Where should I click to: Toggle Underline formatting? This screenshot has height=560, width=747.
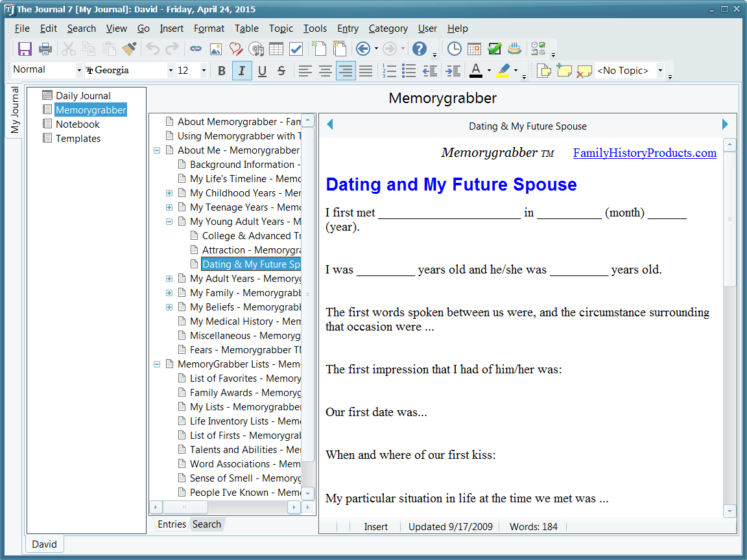(262, 71)
